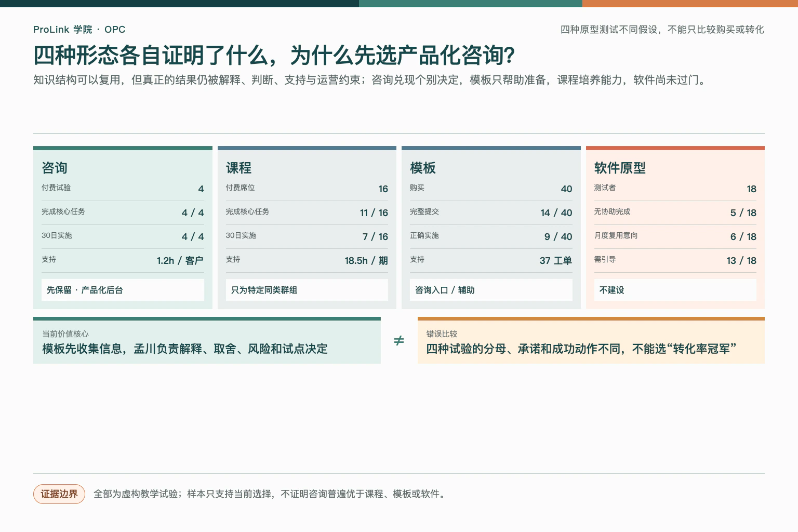The width and height of the screenshot is (798, 532).
Task: Click the value 13 / 18
Action: tap(741, 261)
